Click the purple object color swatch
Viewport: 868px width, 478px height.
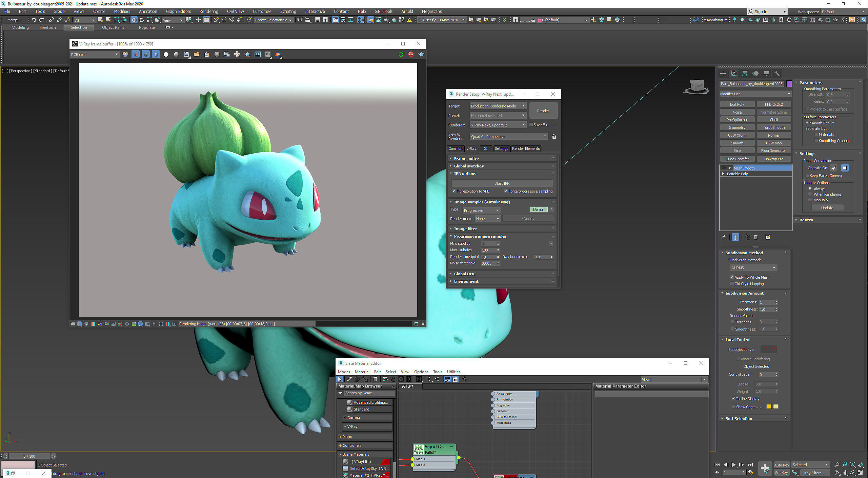coord(789,84)
